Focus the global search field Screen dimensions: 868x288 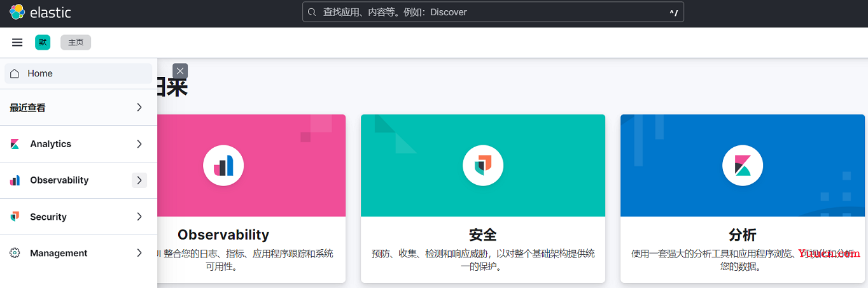tap(493, 12)
